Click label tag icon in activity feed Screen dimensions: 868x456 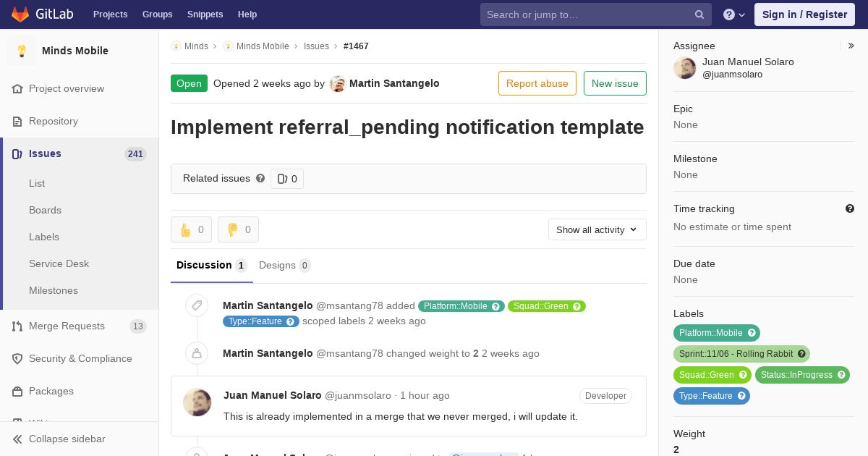[196, 305]
